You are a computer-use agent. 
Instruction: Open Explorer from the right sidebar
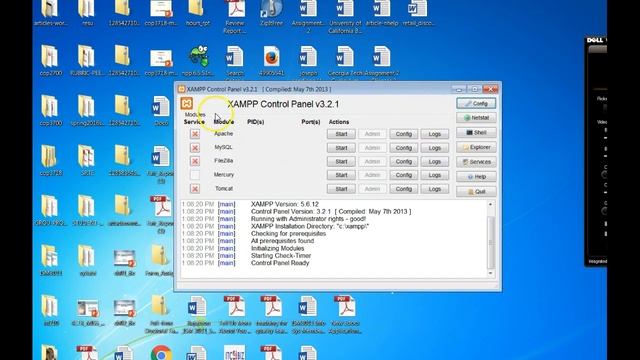coord(476,147)
